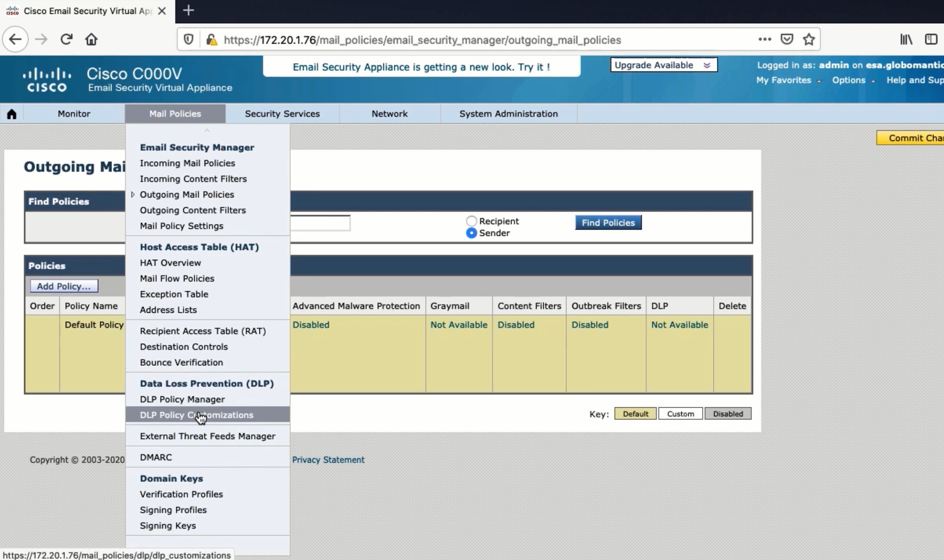Open HAT Overview
944x560 pixels.
(x=170, y=263)
